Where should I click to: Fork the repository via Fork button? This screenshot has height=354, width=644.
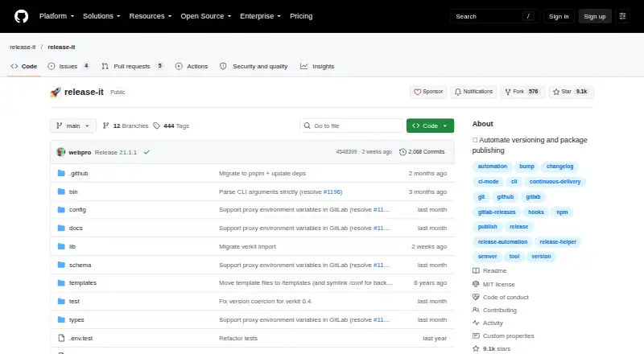(522, 92)
